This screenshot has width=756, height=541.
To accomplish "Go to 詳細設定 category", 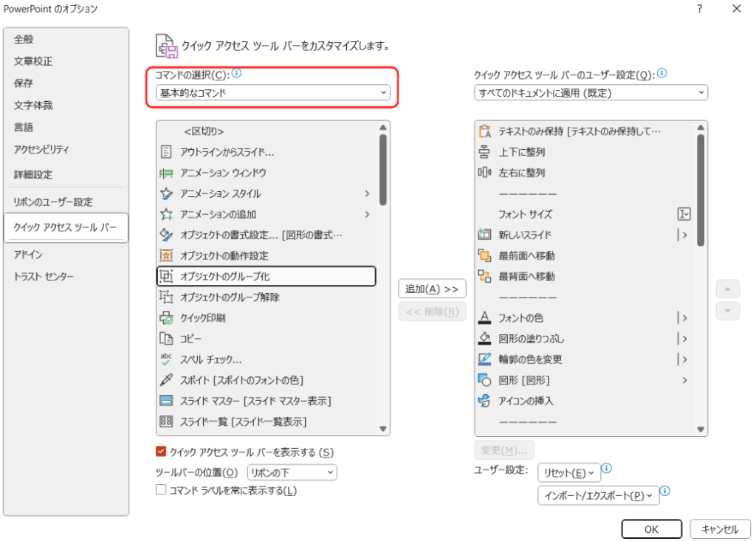I will [x=33, y=174].
